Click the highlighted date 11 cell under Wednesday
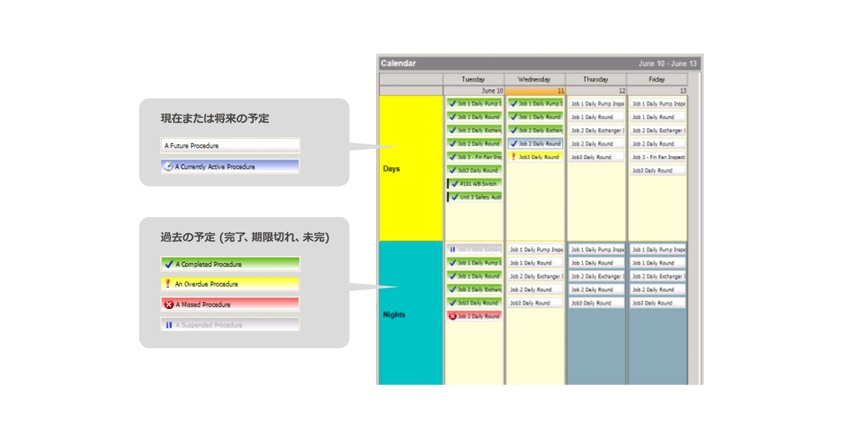Viewport: 868px width, 434px height. tap(535, 91)
